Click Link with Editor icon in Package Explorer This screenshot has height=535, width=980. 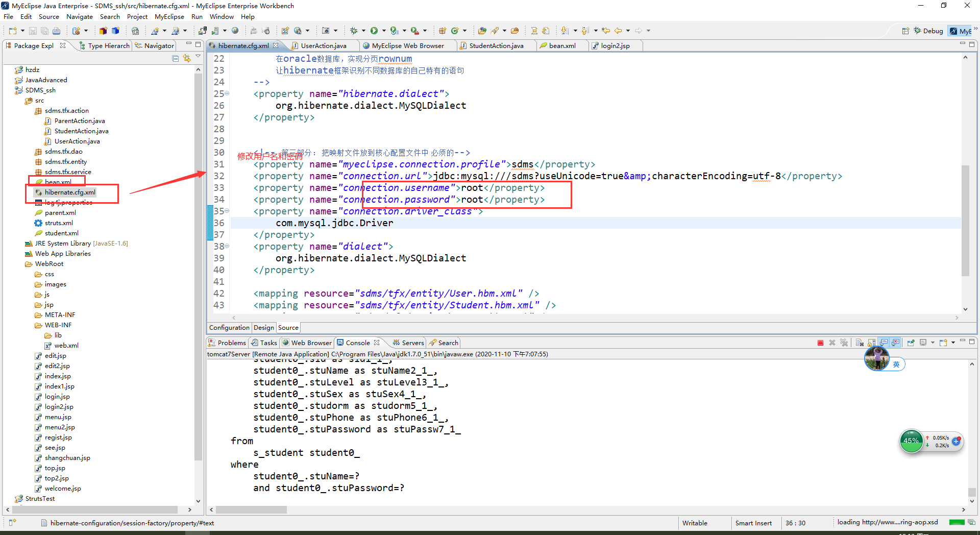point(187,59)
